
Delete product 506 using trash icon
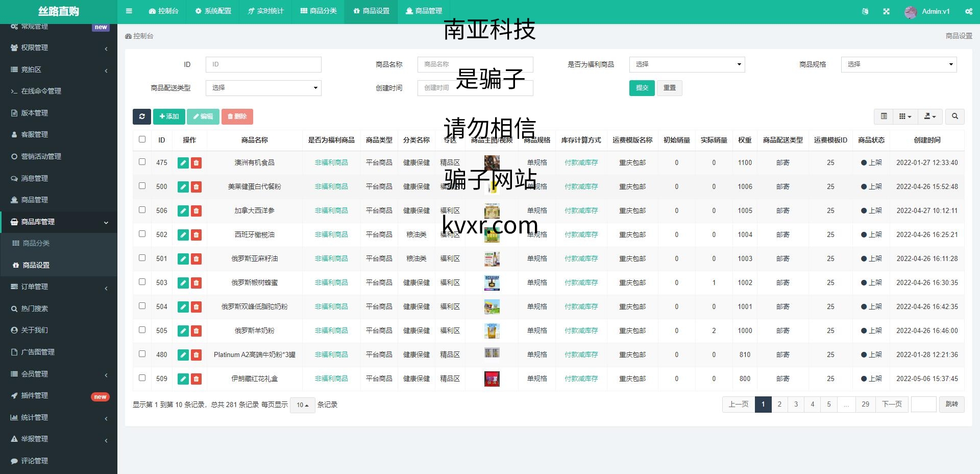[x=196, y=211]
